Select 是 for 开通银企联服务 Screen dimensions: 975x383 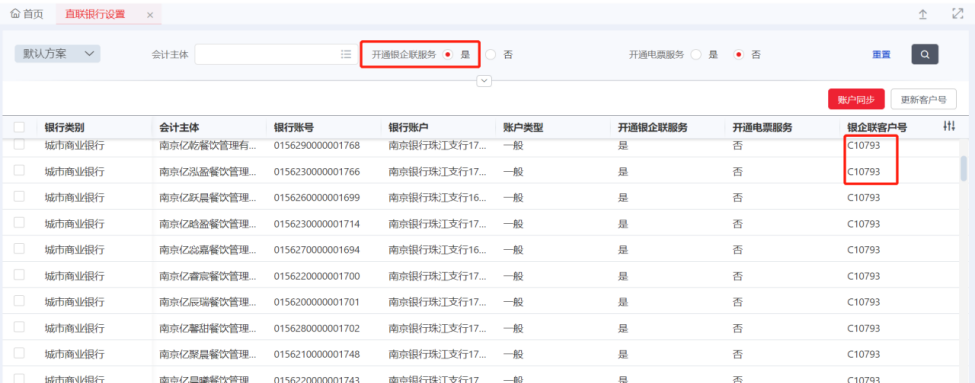click(448, 55)
